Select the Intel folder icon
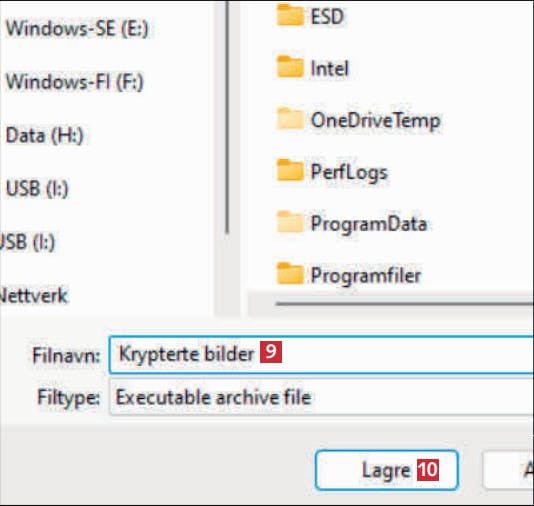The image size is (534, 506). 289,67
